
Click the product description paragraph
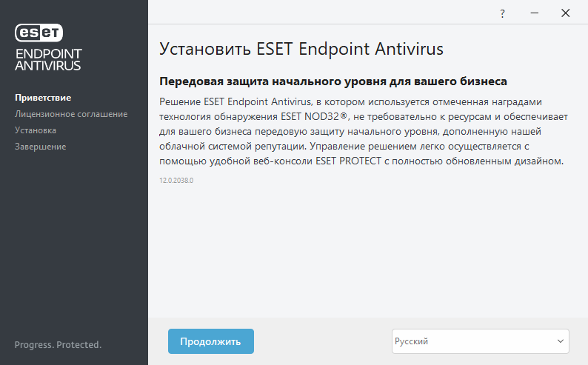(363, 131)
